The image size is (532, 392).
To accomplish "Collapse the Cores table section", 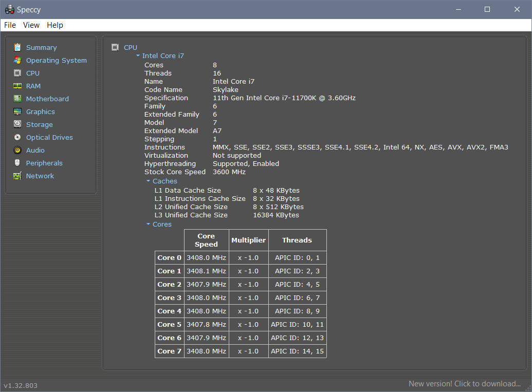I will [x=148, y=224].
